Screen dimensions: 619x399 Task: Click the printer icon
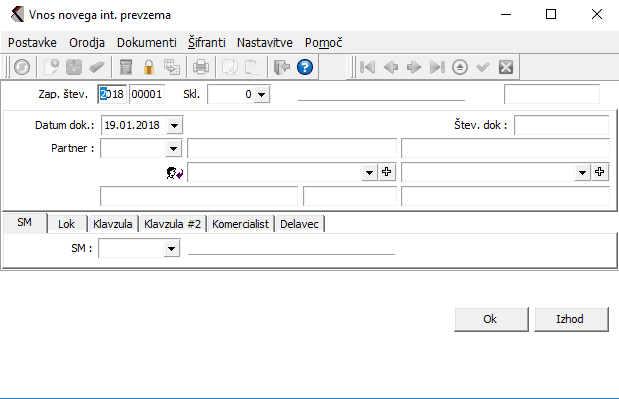click(x=201, y=67)
